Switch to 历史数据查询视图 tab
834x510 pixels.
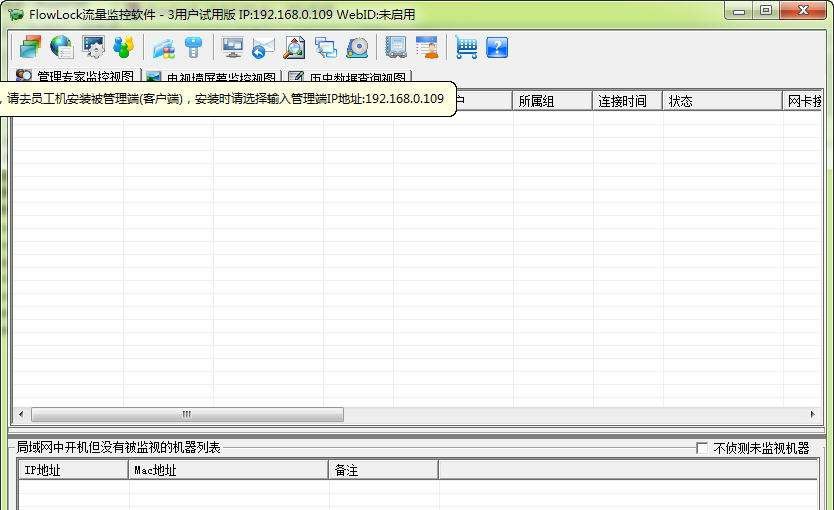tap(348, 76)
